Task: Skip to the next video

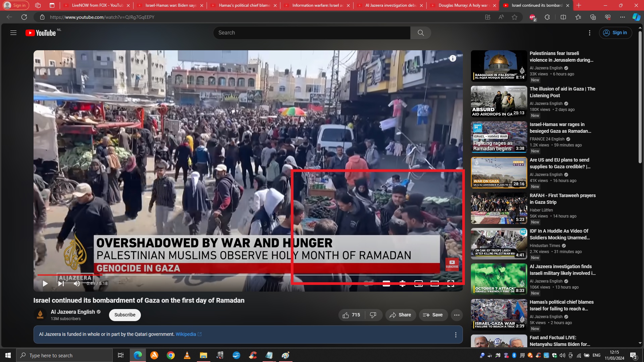Action: [x=61, y=284]
